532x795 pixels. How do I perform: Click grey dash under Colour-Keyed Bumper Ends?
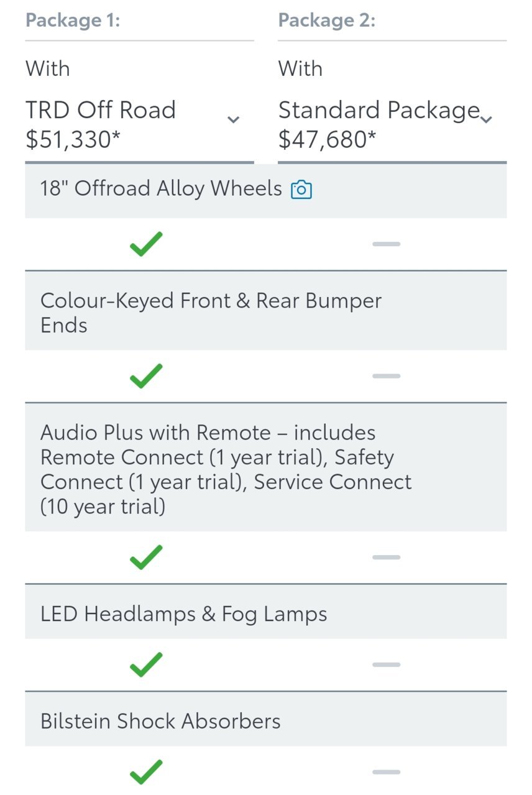(386, 376)
